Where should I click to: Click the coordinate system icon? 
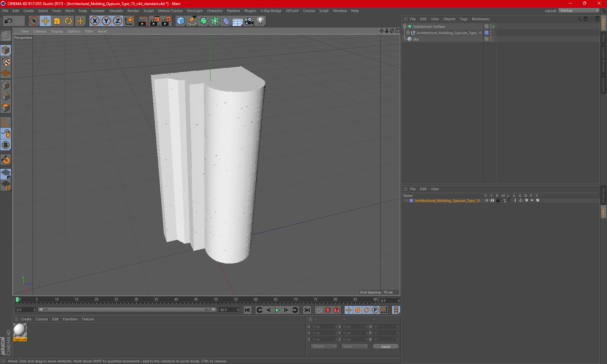(129, 21)
